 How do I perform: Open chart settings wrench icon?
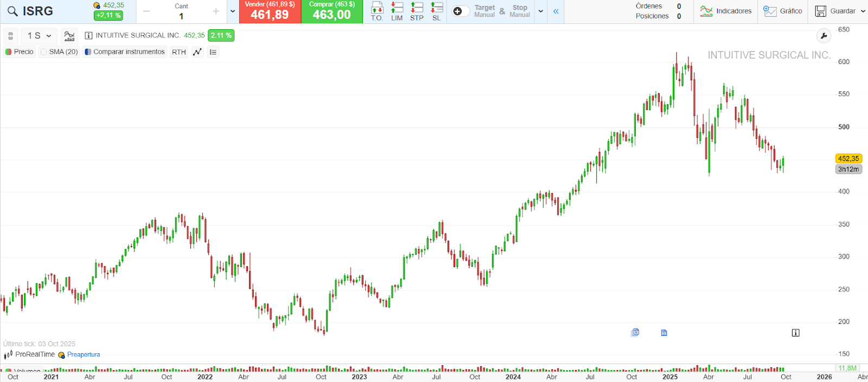[824, 36]
